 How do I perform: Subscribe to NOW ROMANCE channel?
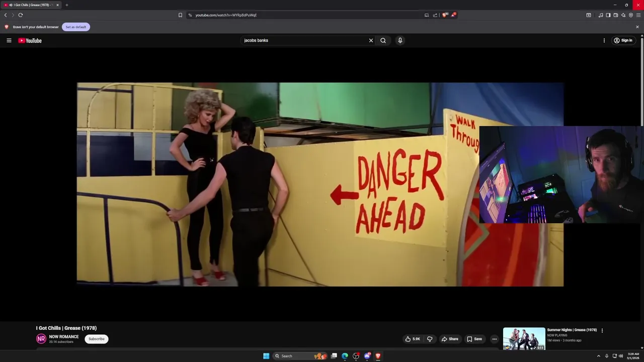(97, 339)
